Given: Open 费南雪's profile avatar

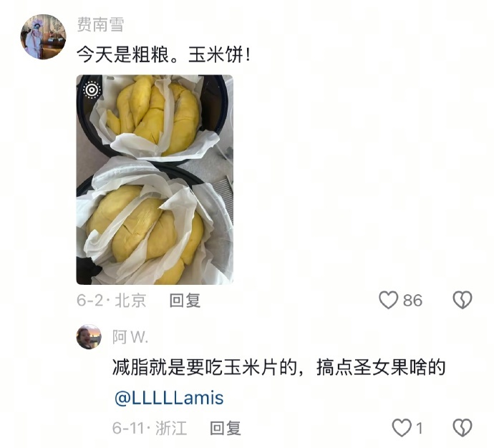Looking at the screenshot, I should click(44, 36).
